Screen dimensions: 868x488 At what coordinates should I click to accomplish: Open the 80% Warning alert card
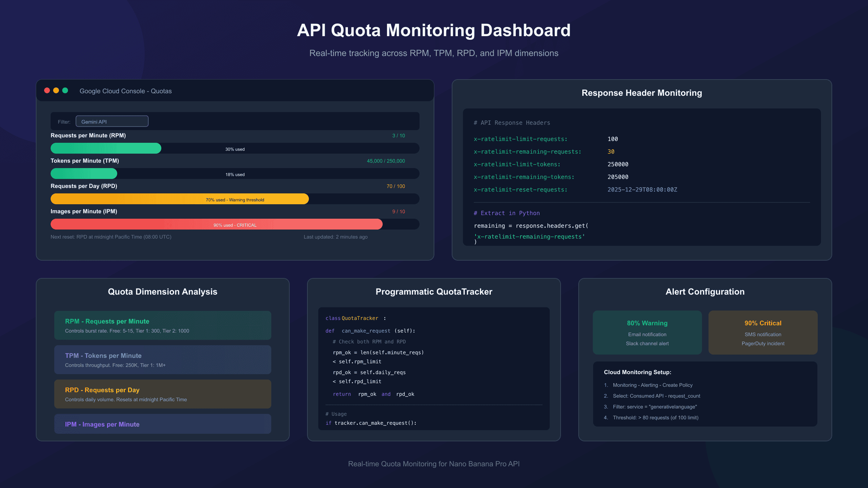pos(647,333)
